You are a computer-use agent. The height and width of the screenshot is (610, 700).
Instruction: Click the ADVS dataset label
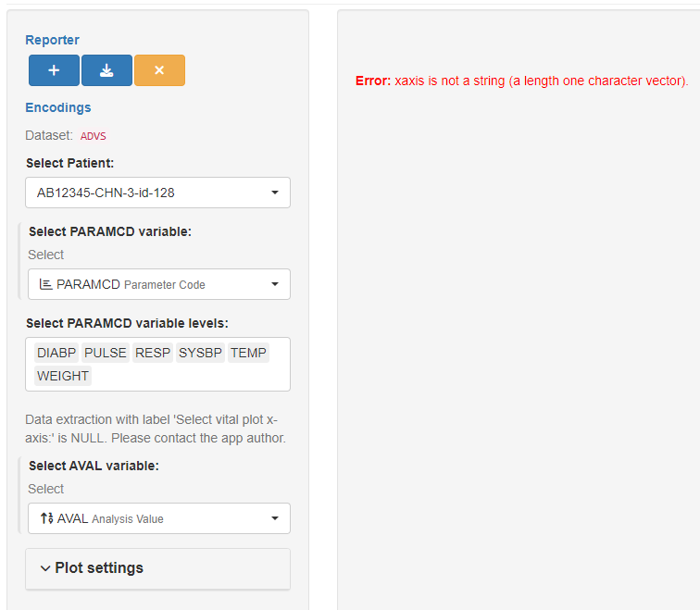click(94, 136)
